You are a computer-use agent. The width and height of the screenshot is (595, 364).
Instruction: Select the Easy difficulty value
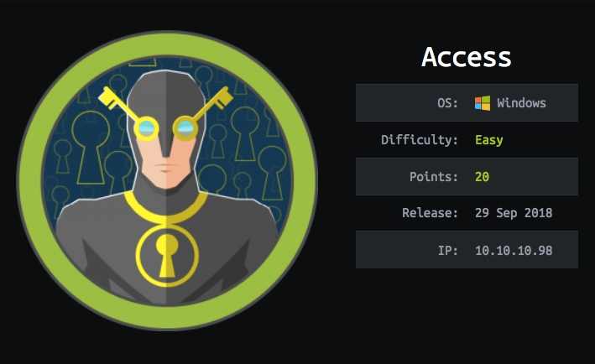[x=489, y=140]
